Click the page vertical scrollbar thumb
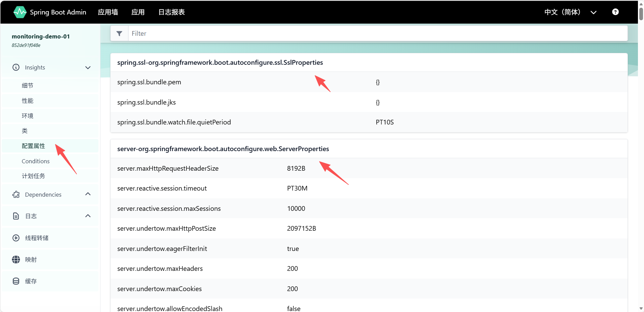The height and width of the screenshot is (312, 644). click(x=641, y=13)
